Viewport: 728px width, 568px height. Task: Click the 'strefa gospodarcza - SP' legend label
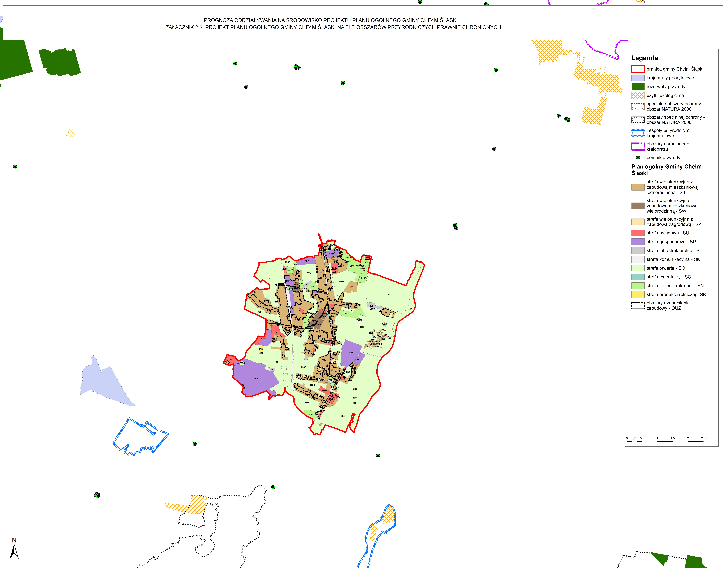671,242
